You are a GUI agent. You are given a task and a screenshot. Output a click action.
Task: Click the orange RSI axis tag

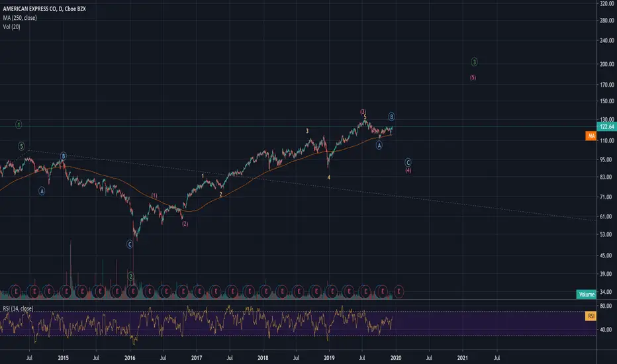[x=591, y=316]
